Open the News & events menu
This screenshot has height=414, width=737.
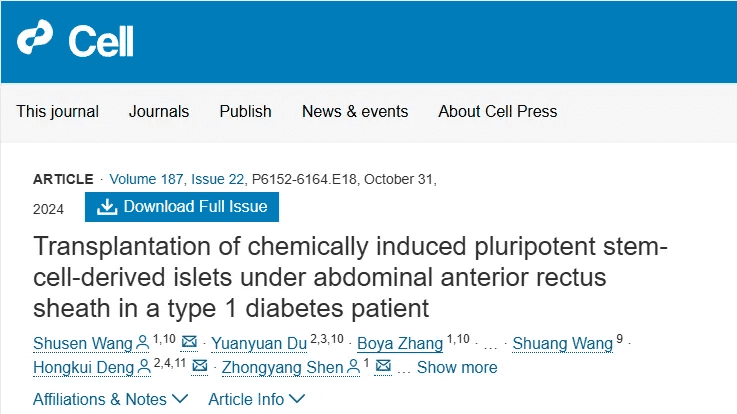355,111
